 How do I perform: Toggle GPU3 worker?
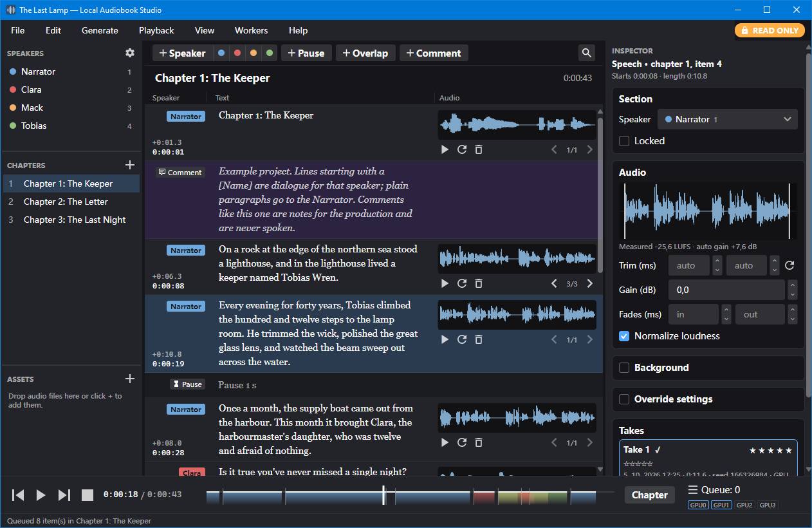(768, 505)
